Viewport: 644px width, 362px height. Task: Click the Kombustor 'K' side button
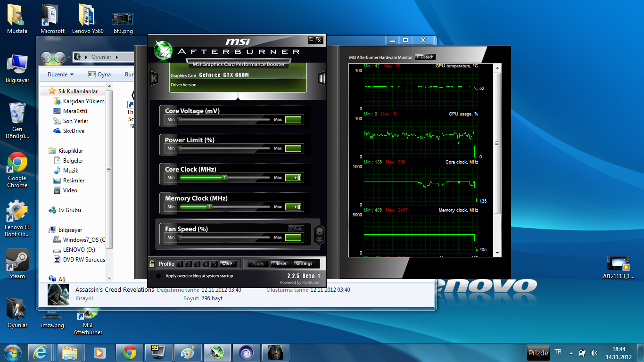tap(154, 78)
